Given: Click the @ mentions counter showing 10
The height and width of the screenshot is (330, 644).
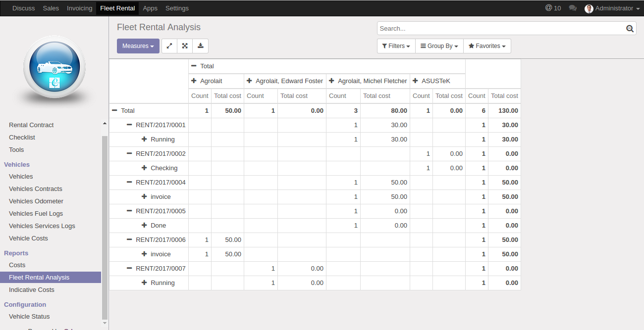Looking at the screenshot, I should point(552,8).
